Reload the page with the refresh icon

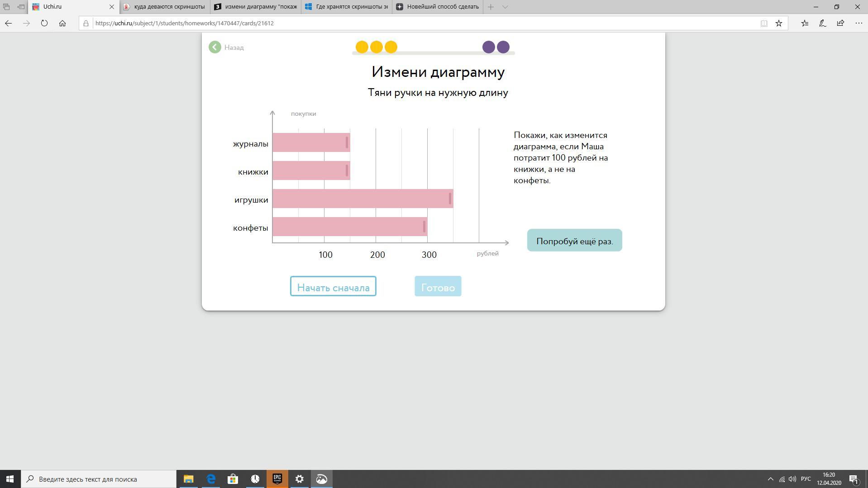tap(44, 23)
